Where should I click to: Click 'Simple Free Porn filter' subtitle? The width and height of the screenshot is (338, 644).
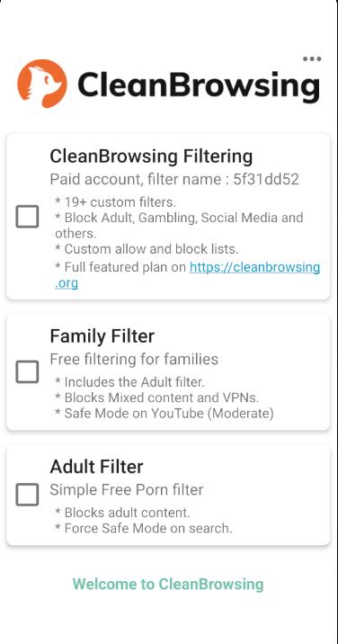coord(127,489)
